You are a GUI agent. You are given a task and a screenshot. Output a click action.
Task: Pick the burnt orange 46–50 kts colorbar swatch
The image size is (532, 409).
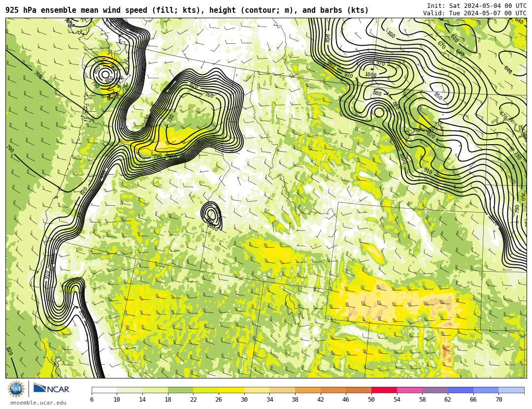[359, 390]
